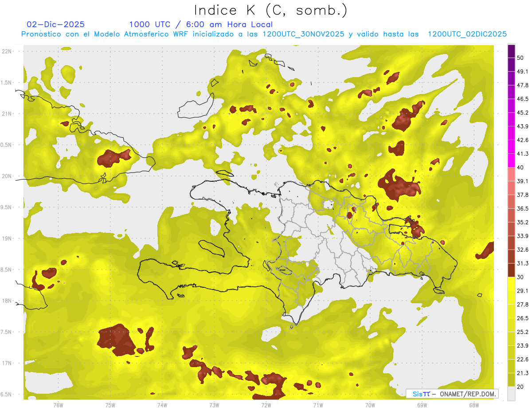
Task: Pick the light grey swatch below 20
Action: pyautogui.click(x=511, y=394)
